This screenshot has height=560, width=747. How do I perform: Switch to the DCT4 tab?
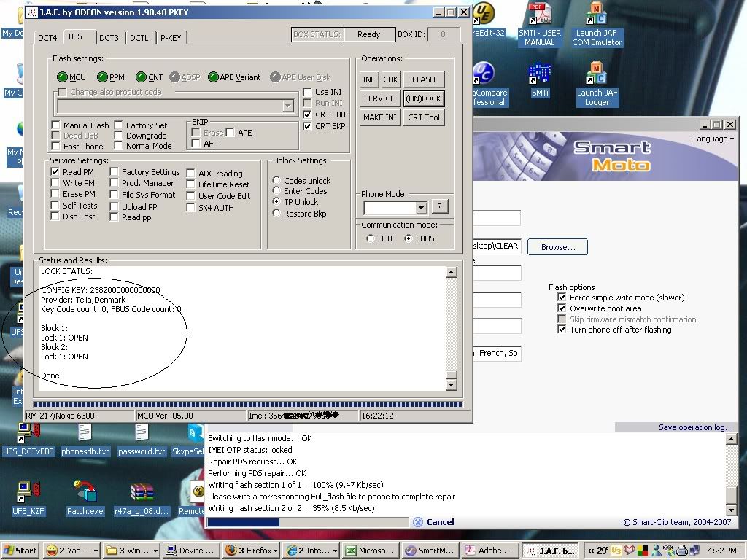pos(47,38)
